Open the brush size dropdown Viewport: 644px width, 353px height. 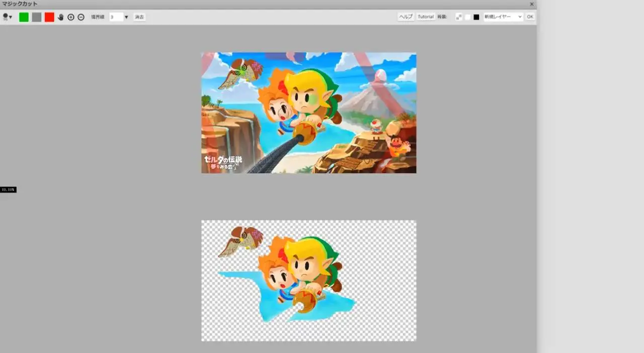8,17
